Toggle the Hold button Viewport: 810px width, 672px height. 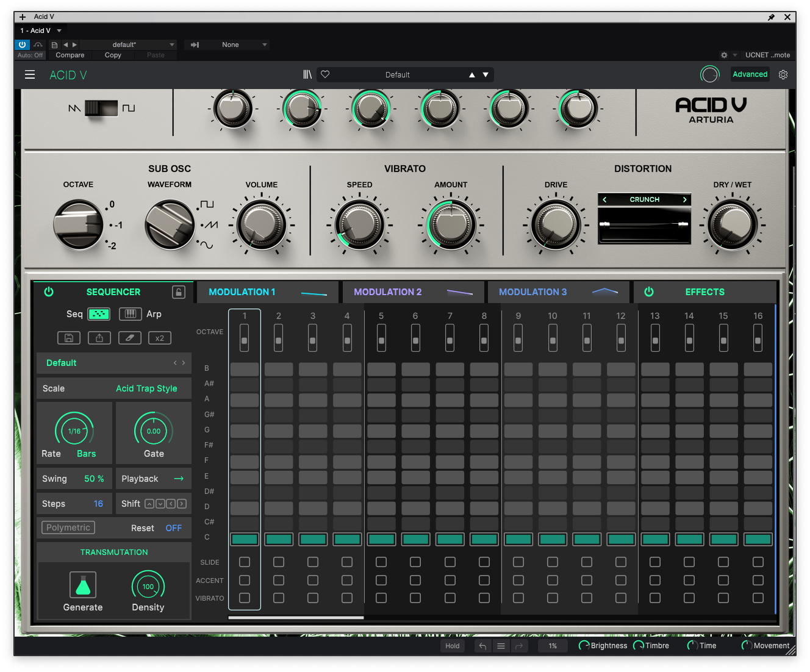click(453, 646)
